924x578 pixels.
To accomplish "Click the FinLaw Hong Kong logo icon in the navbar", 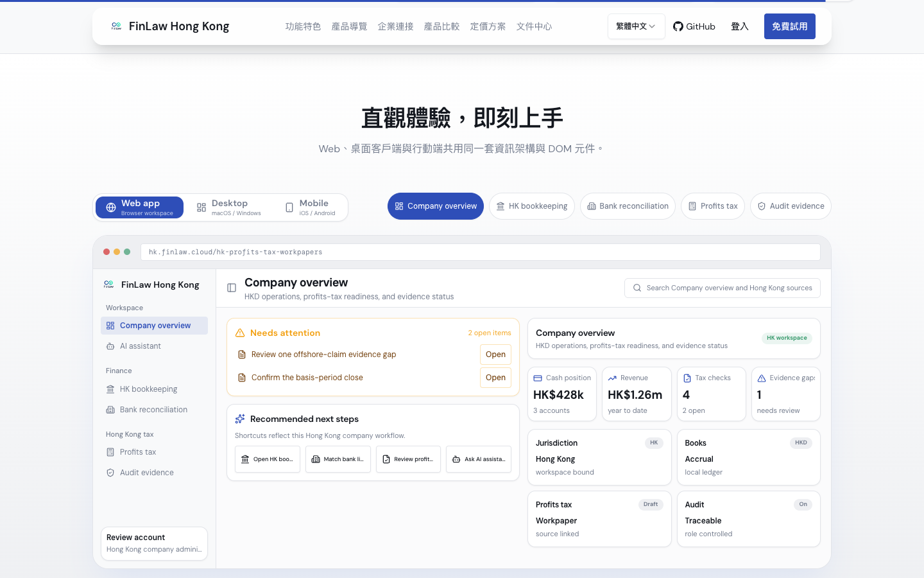I will 116,26.
